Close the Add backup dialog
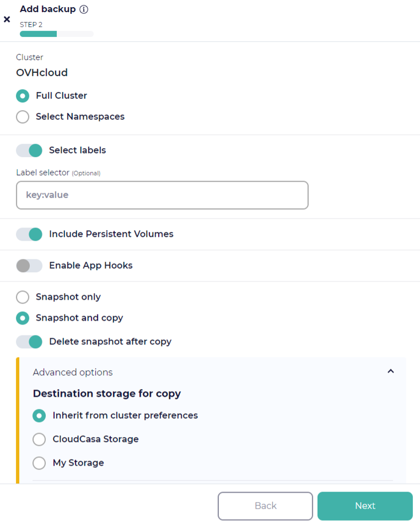The image size is (420, 526). 7,19
